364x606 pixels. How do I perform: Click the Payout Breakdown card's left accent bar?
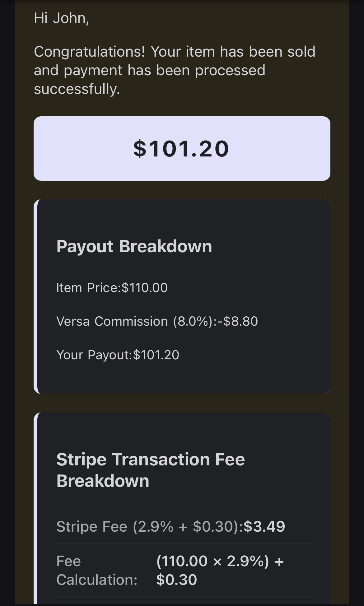(x=35, y=296)
